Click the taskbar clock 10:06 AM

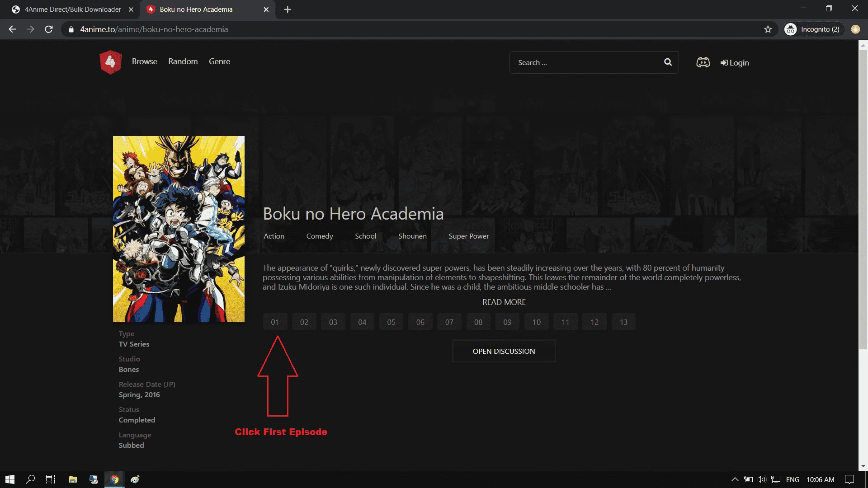821,479
